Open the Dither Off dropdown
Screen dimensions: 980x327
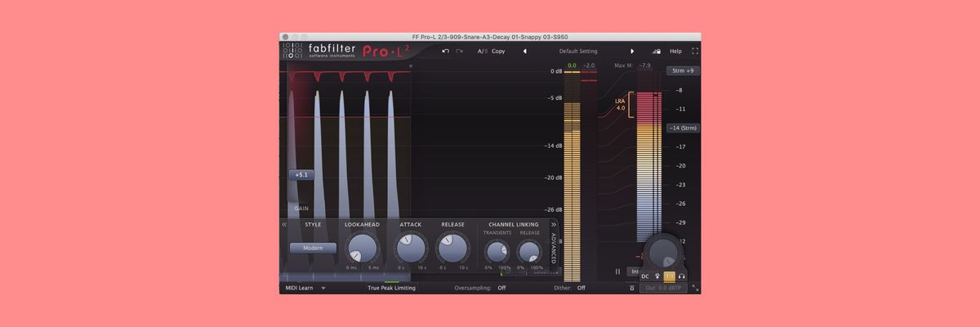[581, 288]
